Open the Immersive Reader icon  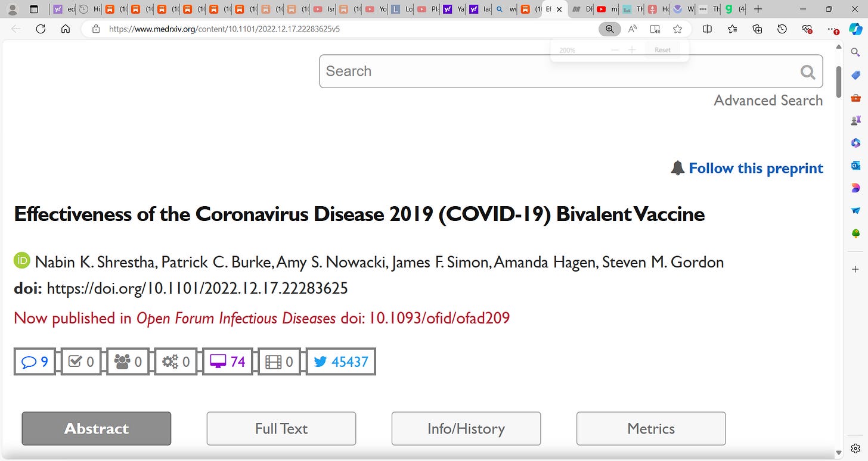click(x=655, y=29)
